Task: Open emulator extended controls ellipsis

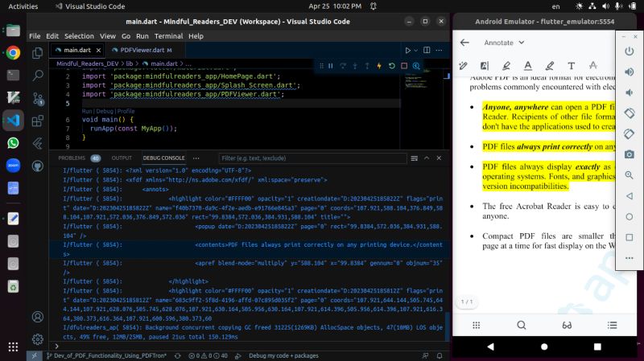Action: pyautogui.click(x=630, y=258)
